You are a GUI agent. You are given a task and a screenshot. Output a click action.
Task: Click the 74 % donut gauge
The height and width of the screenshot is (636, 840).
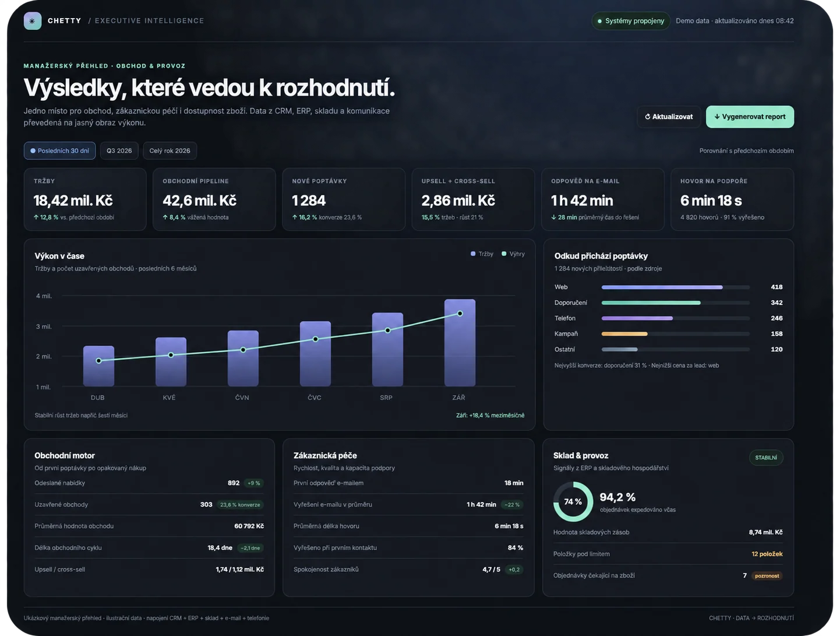pos(573,502)
